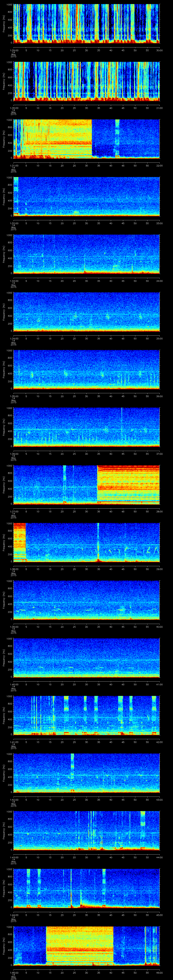Viewport: 173px width, 980px height.
Task: Select the '1:45:00' start time label
Action: click(x=14, y=972)
